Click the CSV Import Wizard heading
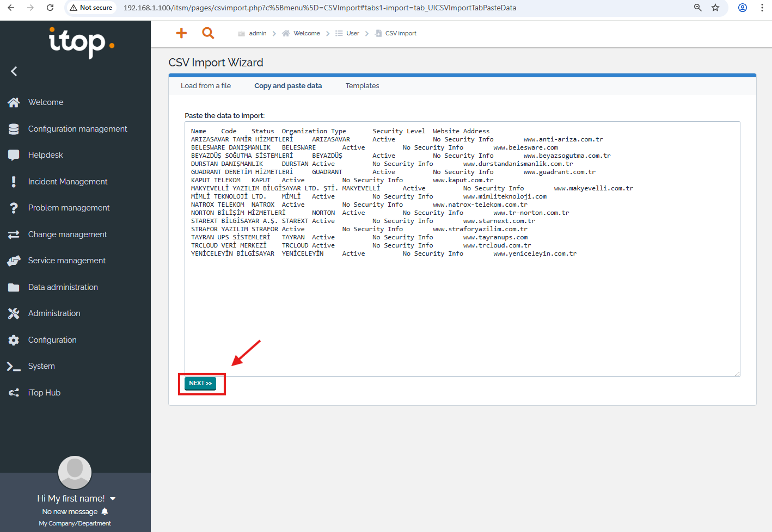772x532 pixels. [216, 63]
